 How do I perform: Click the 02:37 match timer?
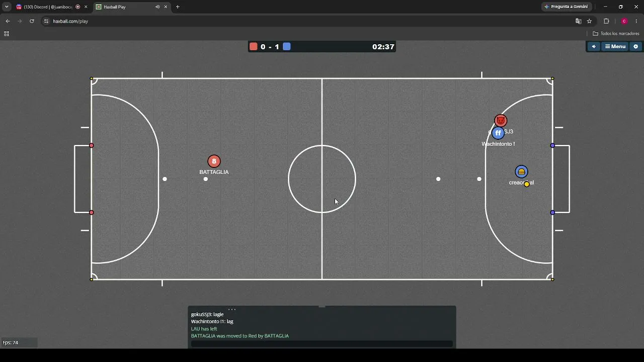(383, 47)
